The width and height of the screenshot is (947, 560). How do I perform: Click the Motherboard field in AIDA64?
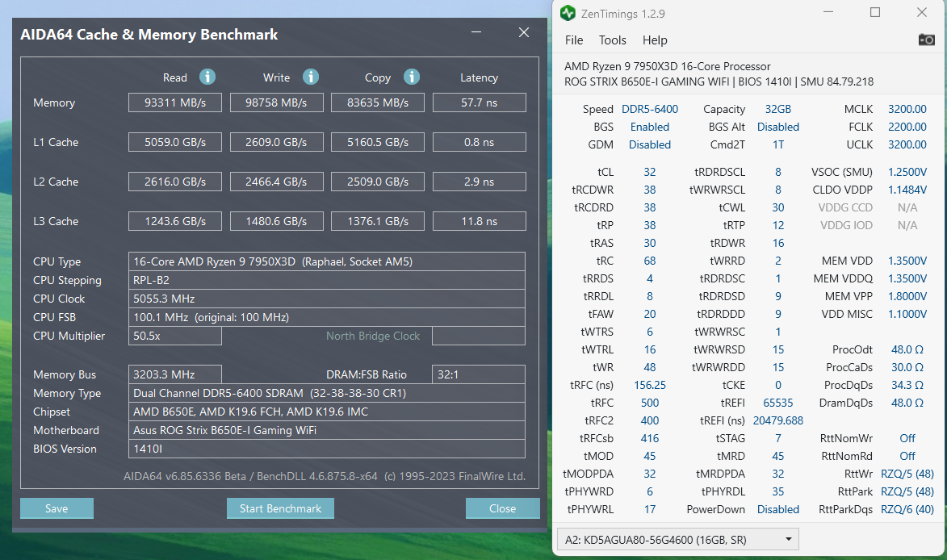click(x=327, y=430)
